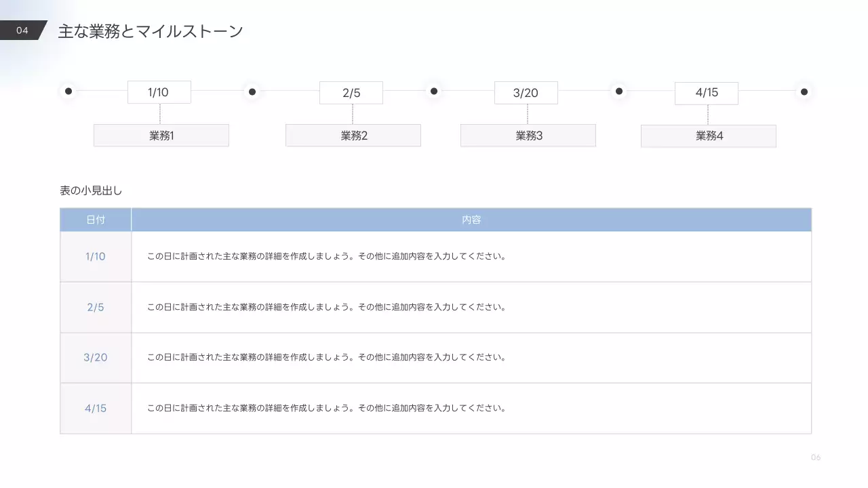868x488 pixels.
Task: Click the page number 06 at bottom right
Action: pos(816,457)
